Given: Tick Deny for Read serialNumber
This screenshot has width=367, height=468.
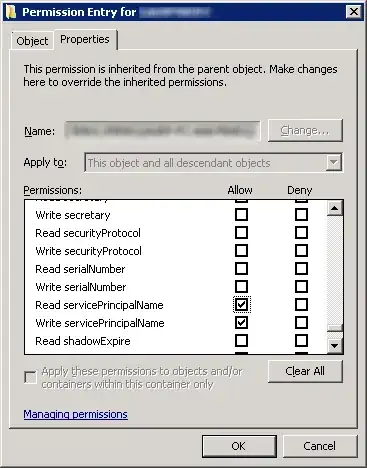Looking at the screenshot, I should click(x=301, y=268).
